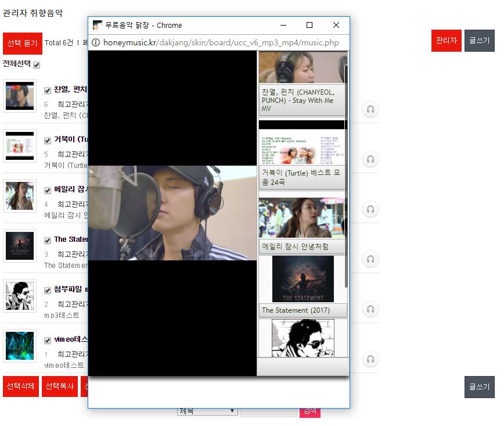Click the 찬열 Stay With Me playlist thumbnail
Viewport: 504px width, 426px height.
tap(301, 68)
